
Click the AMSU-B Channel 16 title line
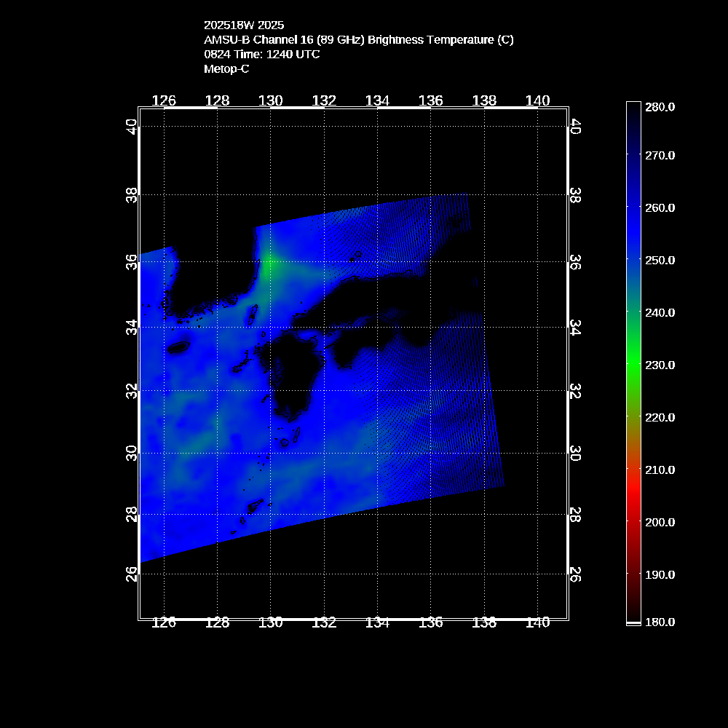[x=358, y=40]
